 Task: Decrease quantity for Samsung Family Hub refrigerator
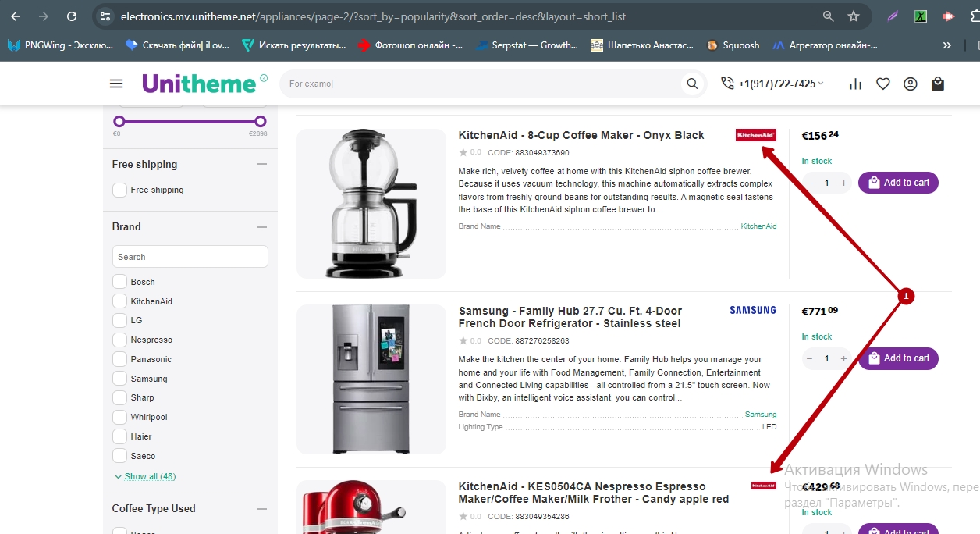[809, 358]
